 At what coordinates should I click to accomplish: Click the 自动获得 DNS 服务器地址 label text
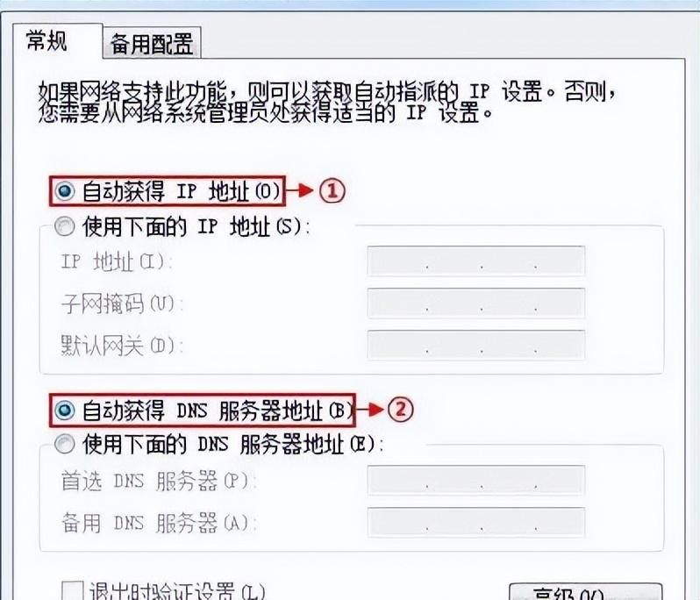click(x=217, y=411)
